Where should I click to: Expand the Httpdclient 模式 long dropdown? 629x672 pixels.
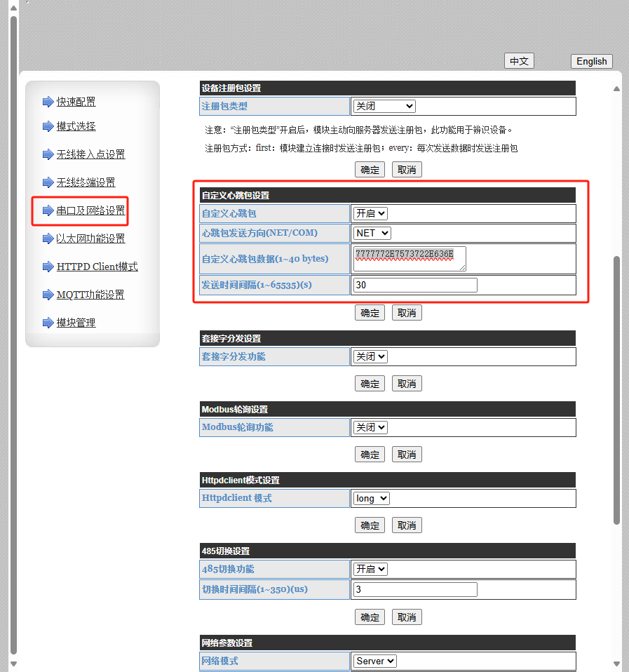371,498
